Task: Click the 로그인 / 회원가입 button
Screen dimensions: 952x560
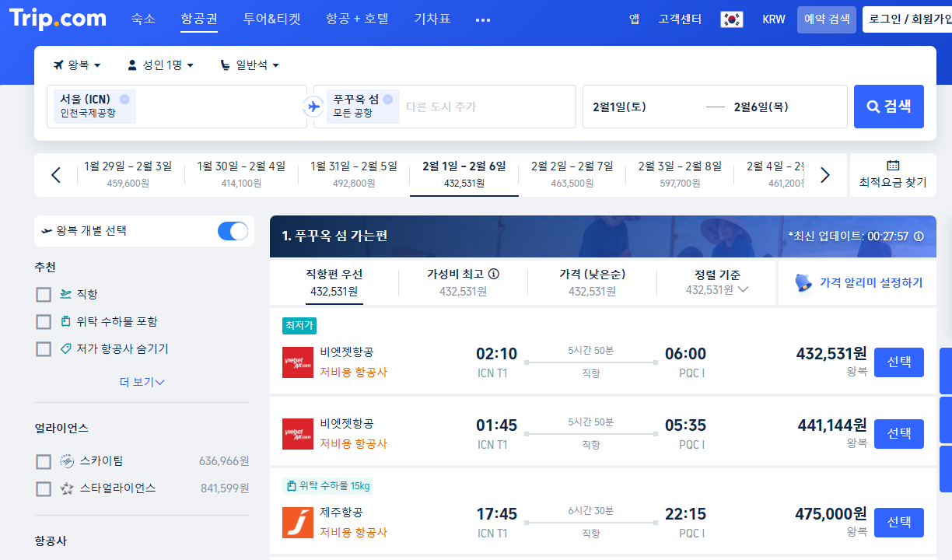Action: (x=907, y=19)
